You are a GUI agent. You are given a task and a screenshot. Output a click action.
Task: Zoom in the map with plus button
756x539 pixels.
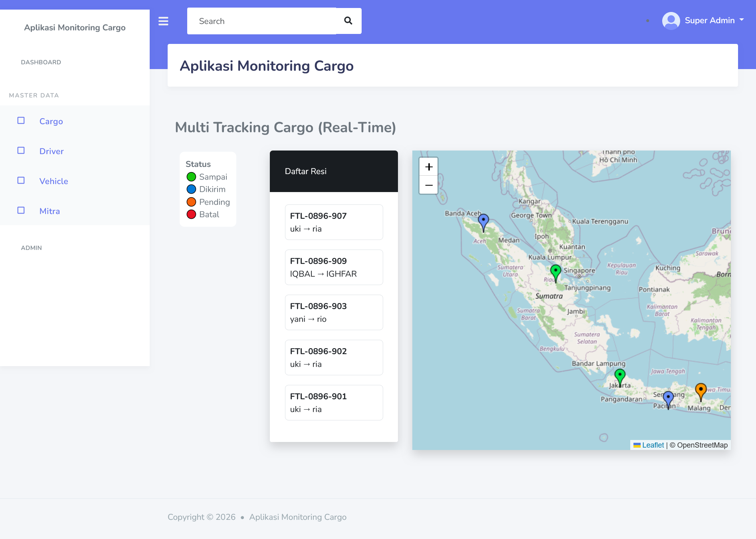click(x=429, y=167)
